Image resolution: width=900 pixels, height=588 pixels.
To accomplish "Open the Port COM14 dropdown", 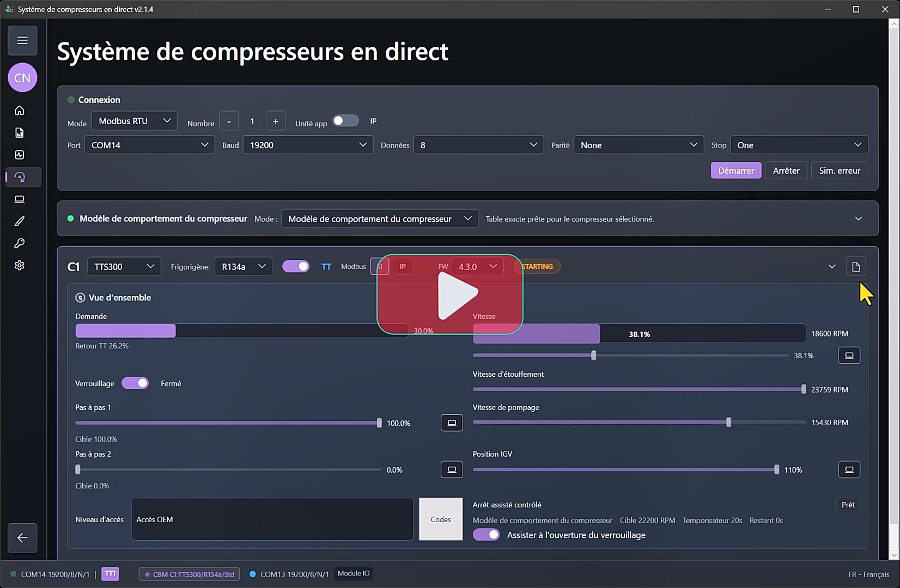I will click(x=149, y=145).
